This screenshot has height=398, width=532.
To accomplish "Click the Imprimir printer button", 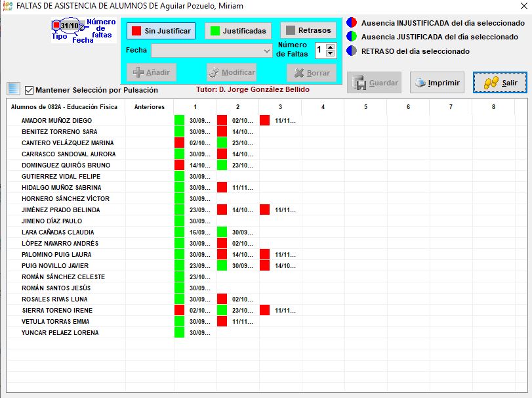I will point(438,83).
